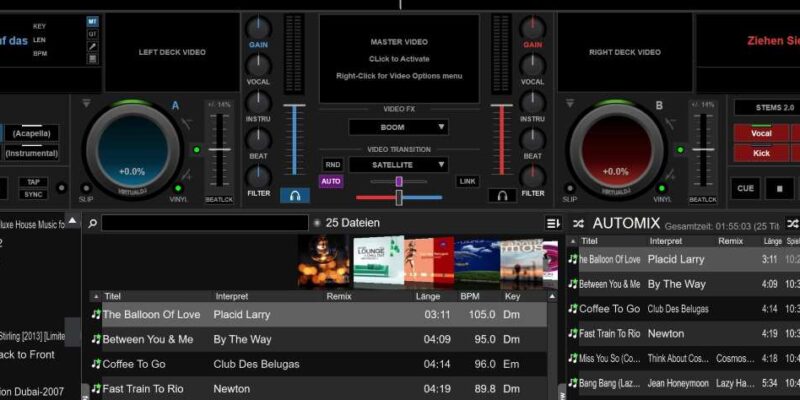Change left deck pitch range +/- 14%
The width and height of the screenshot is (800, 400).
point(219,105)
